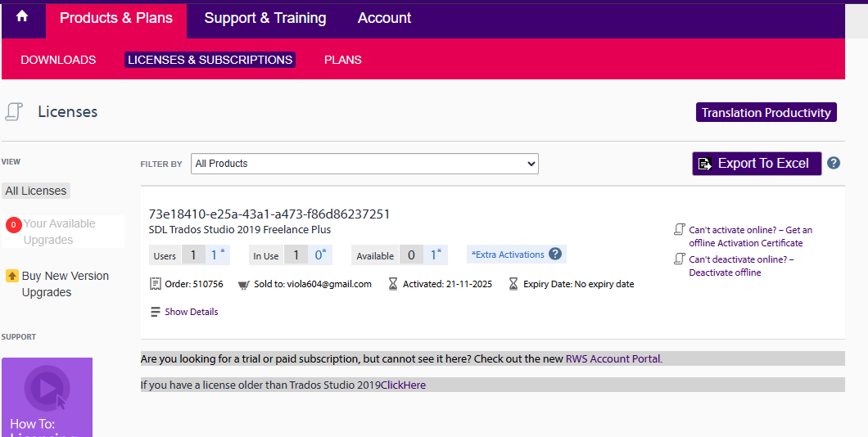Open the Plans section
This screenshot has width=868, height=437.
point(342,60)
